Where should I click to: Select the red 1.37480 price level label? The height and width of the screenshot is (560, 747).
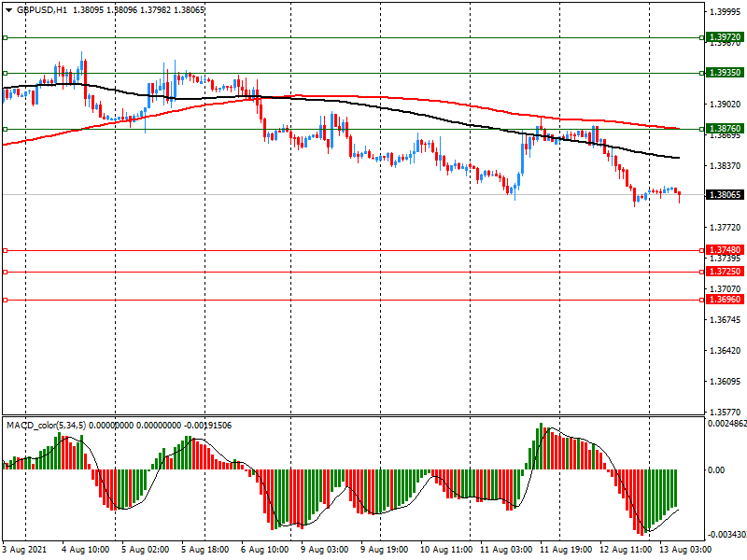click(725, 250)
